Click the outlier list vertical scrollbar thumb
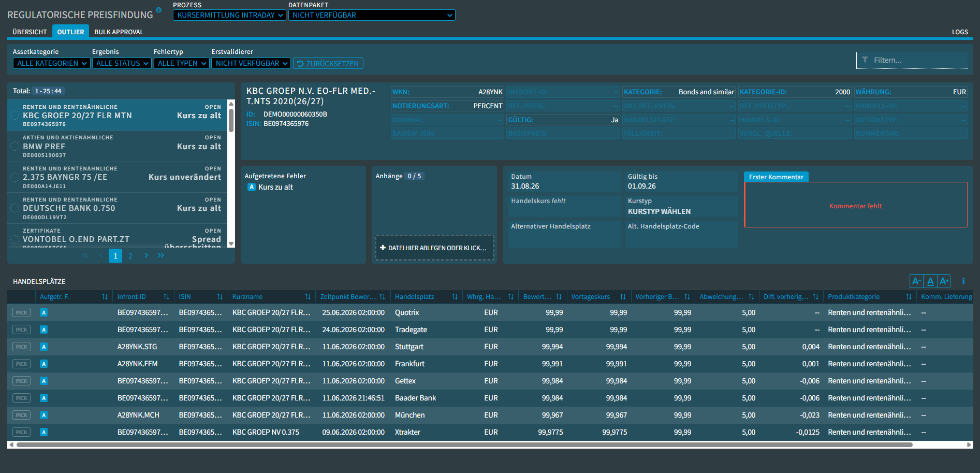 coord(231,120)
